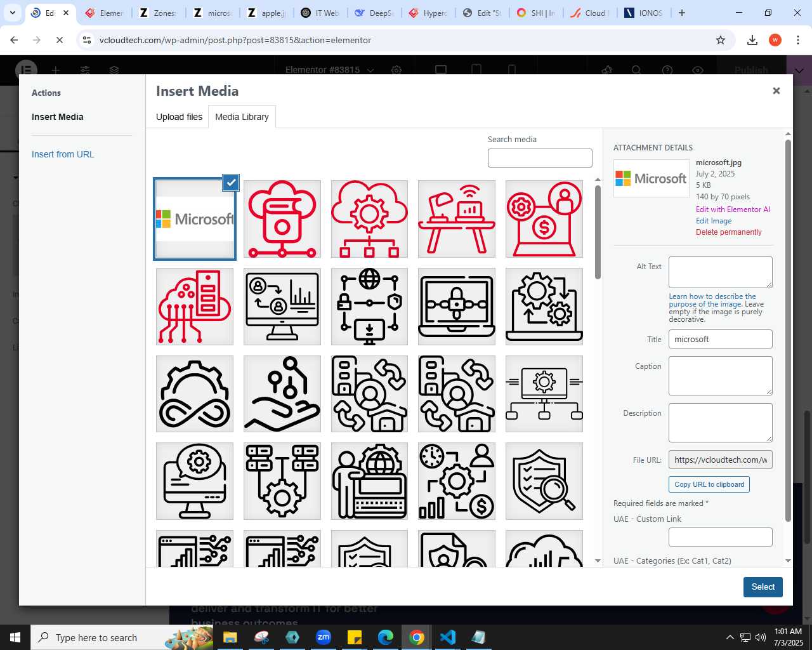This screenshot has height=650, width=812.
Task: Open Learn how to describe the purpose link
Action: 712,300
